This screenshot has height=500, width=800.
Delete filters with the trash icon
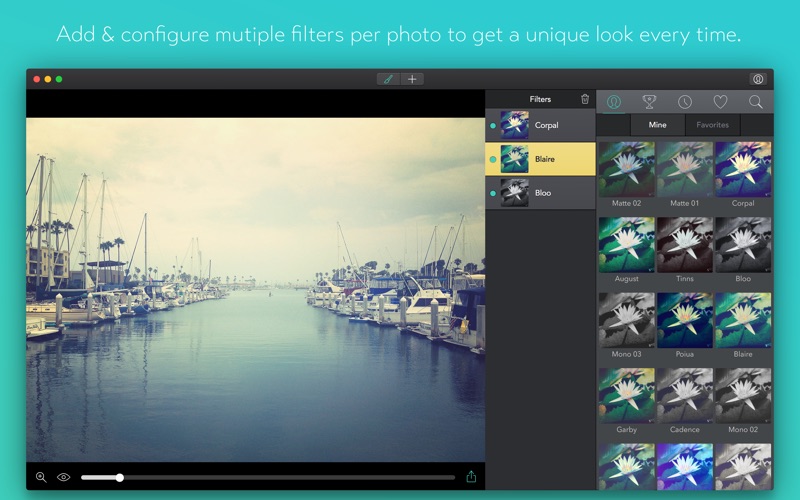tap(585, 99)
